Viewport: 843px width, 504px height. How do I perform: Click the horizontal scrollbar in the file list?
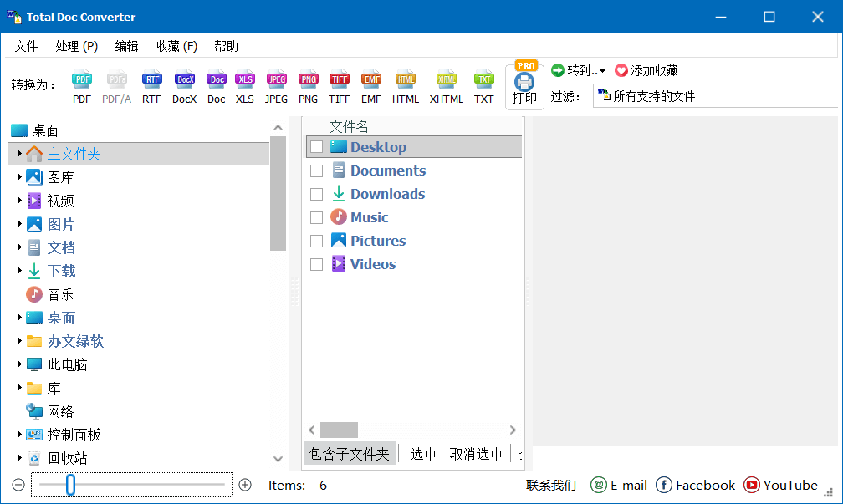(338, 429)
